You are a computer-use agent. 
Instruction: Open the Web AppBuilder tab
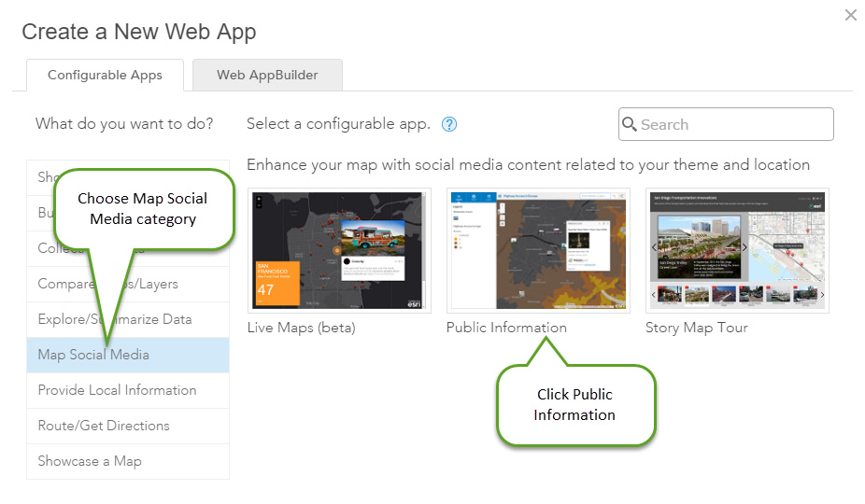(x=267, y=75)
